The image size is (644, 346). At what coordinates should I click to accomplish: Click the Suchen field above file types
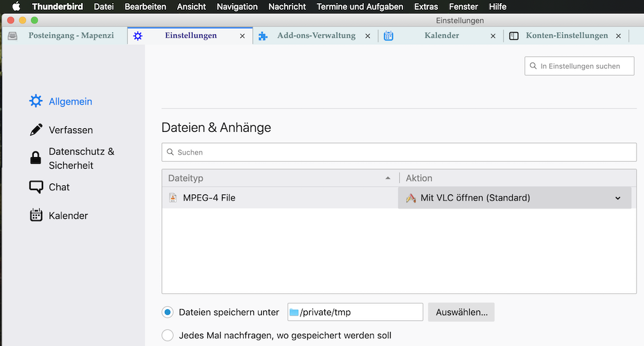399,152
